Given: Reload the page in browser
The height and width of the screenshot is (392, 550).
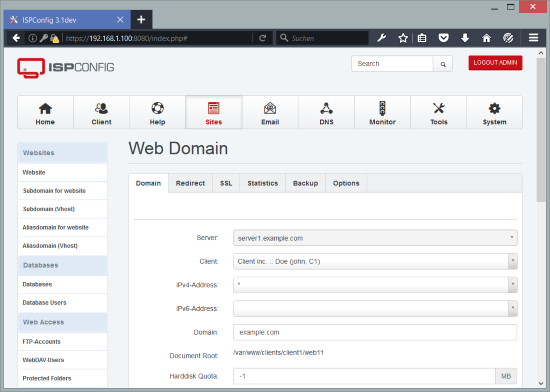Looking at the screenshot, I should (262, 38).
